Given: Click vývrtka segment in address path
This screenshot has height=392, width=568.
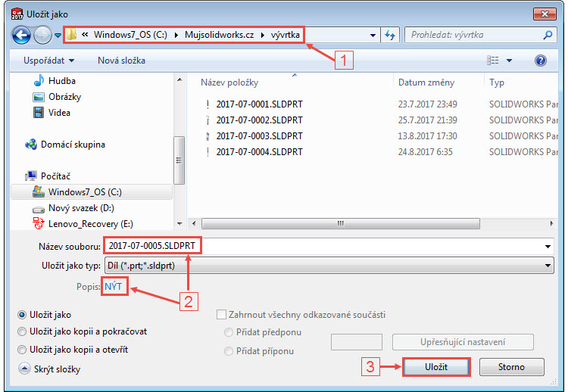Looking at the screenshot, I should pos(285,35).
